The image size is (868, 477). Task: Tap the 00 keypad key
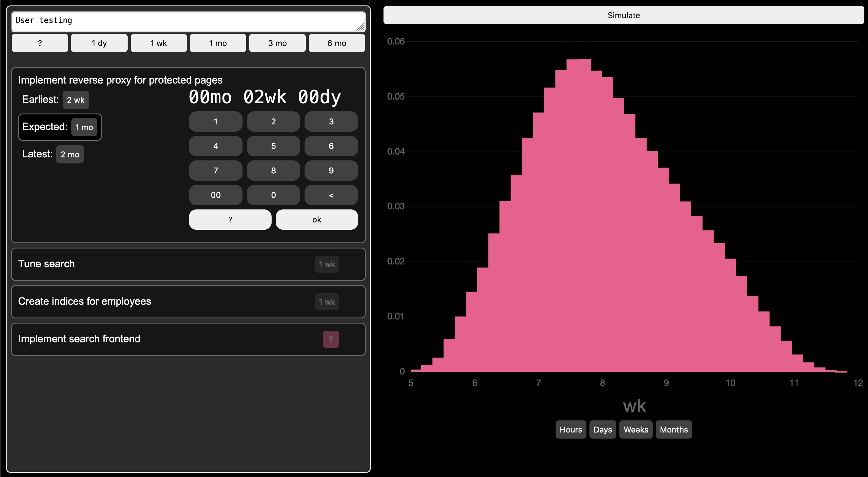(216, 195)
